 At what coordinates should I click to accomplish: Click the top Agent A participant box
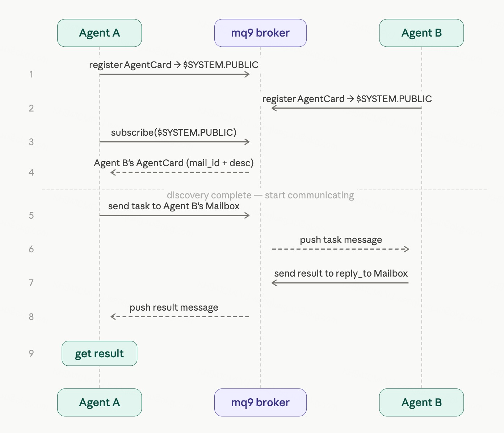point(99,33)
